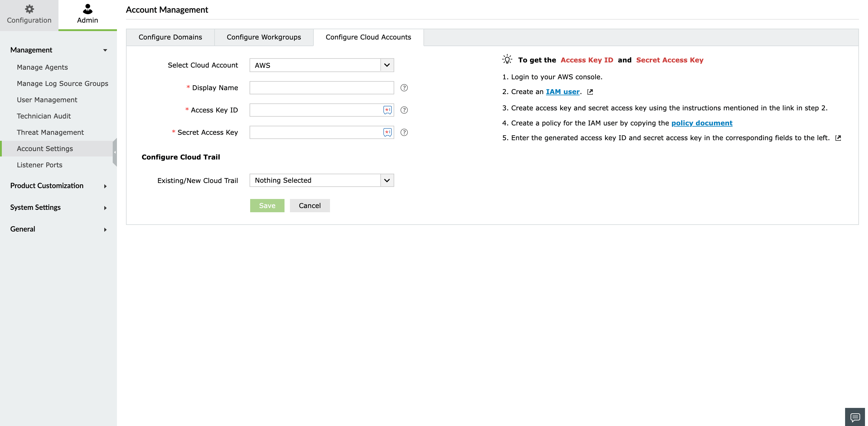This screenshot has height=426, width=868.
Task: Click help icon next to Display Name
Action: point(404,88)
